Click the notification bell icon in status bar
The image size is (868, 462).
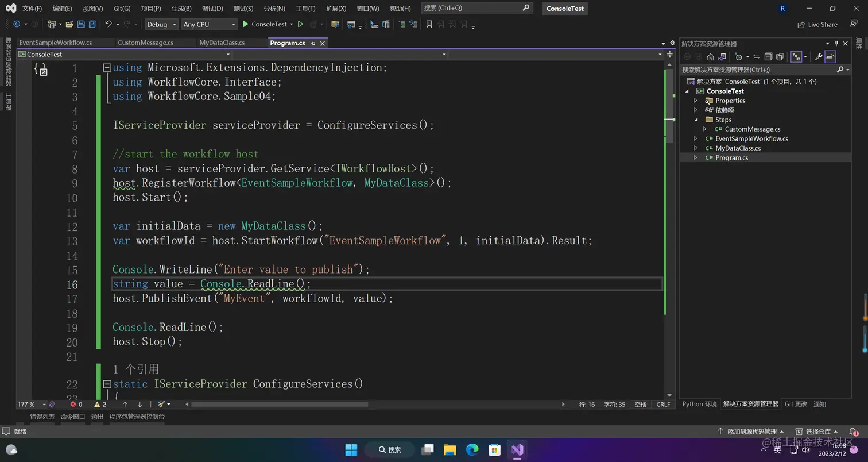855,432
